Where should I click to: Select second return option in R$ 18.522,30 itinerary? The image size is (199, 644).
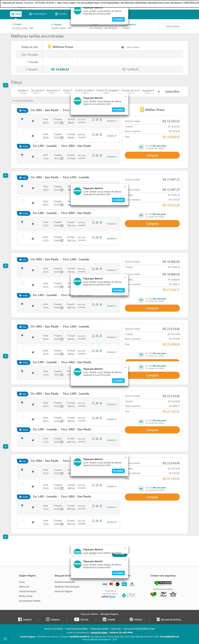tap(22, 237)
